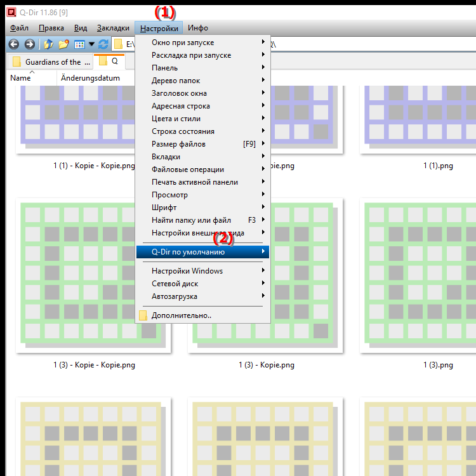Open Настройки Windows menu entry
The image size is (476, 476).
tap(203, 271)
